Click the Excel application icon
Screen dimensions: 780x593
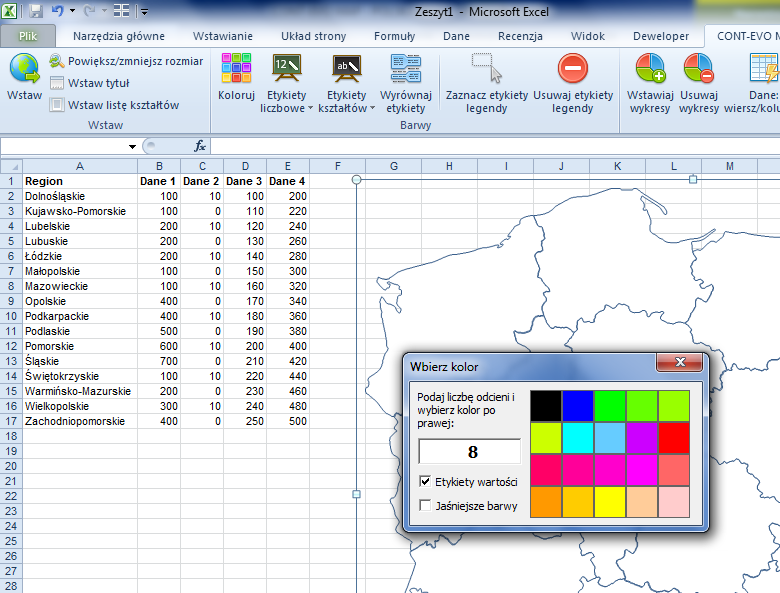pyautogui.click(x=9, y=10)
